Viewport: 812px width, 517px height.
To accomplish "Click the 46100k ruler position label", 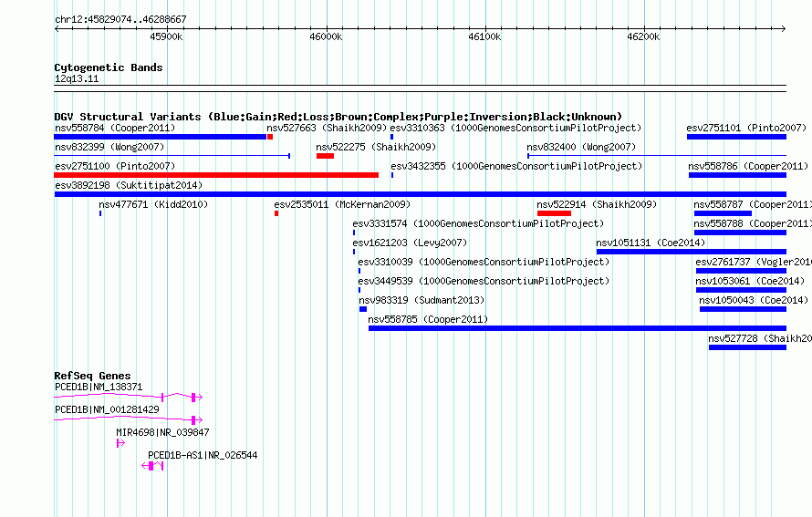I will click(x=484, y=36).
